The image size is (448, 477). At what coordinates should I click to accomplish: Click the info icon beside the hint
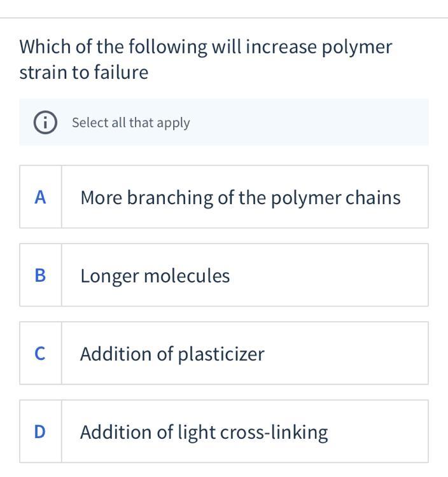[45, 123]
